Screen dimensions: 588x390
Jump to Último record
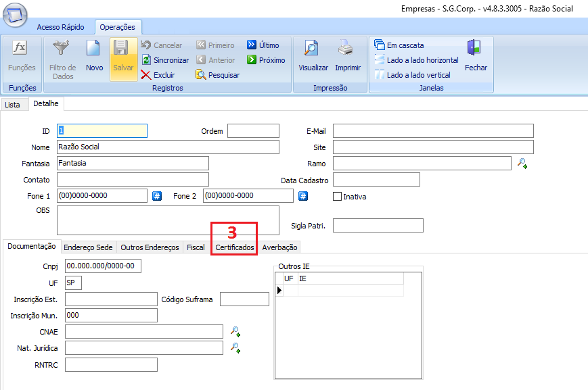[x=263, y=45]
